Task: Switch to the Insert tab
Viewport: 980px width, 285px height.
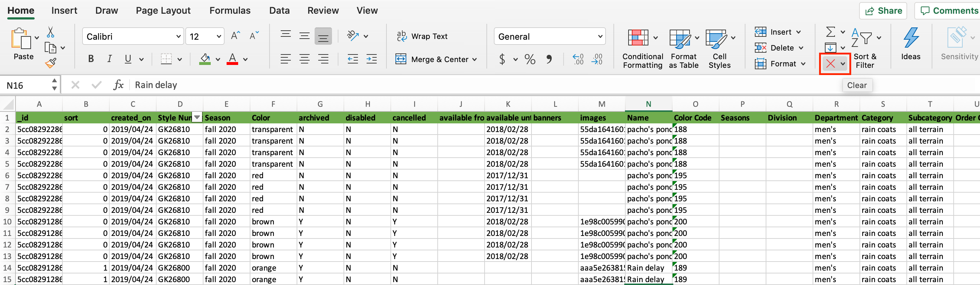Action: click(64, 10)
